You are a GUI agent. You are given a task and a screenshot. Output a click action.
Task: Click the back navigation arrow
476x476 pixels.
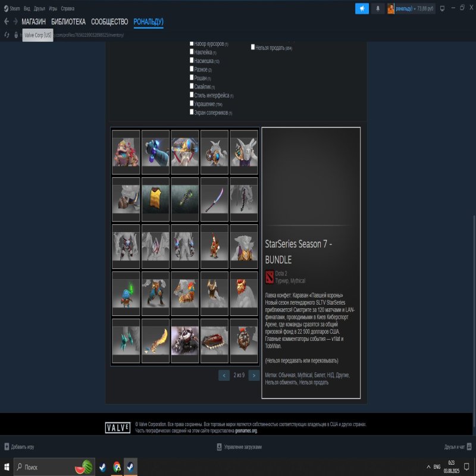(6, 20)
